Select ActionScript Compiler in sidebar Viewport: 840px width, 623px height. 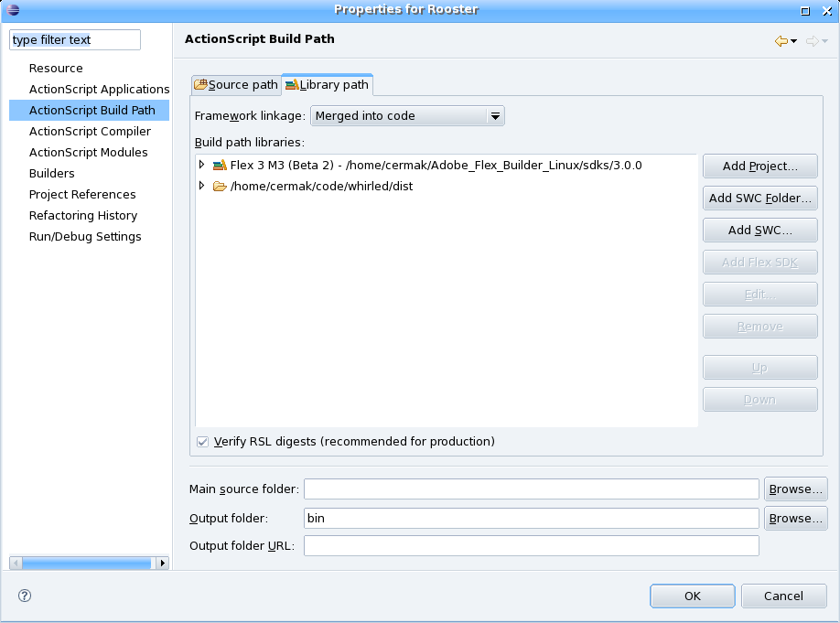90,132
